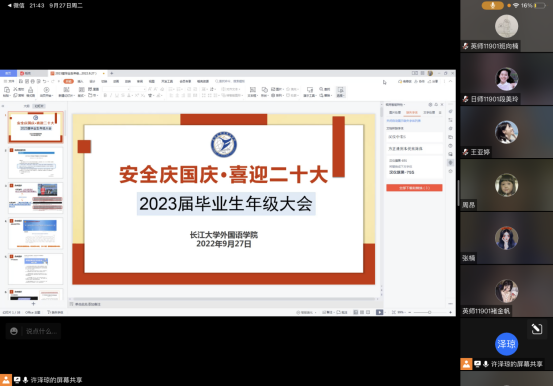Image resolution: width=553 pixels, height=387 pixels.
Task: Click the slideshow play button in WPS status bar
Action: click(x=379, y=312)
